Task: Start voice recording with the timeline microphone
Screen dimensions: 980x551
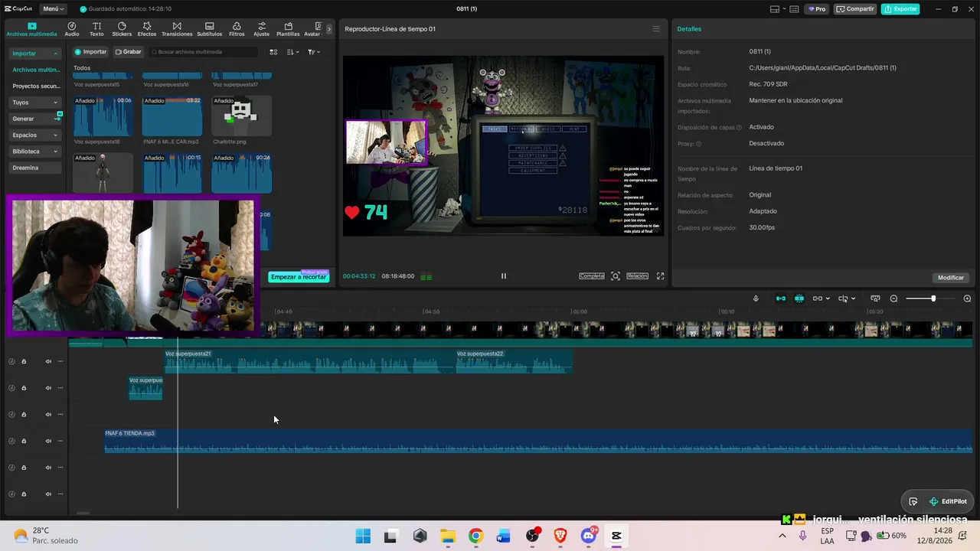Action: click(x=756, y=298)
